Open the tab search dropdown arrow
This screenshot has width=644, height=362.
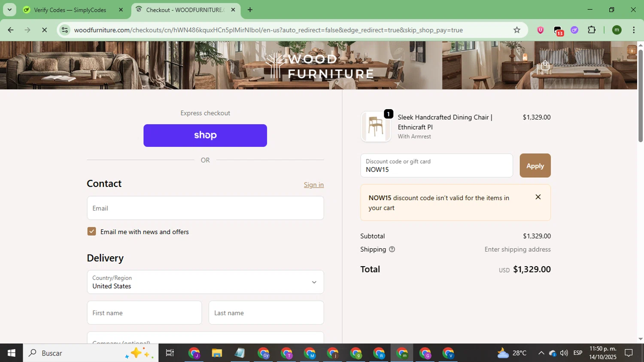(9, 9)
